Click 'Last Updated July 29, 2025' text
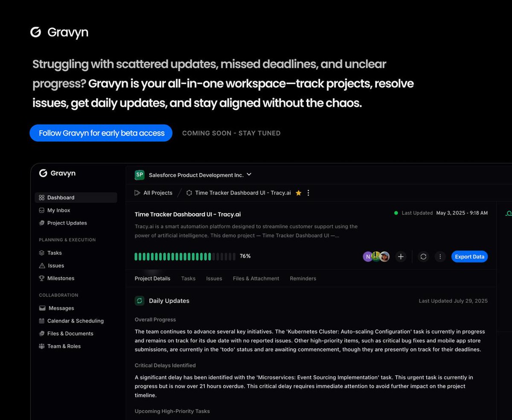Screen dimensions: 512x420 click(453, 301)
